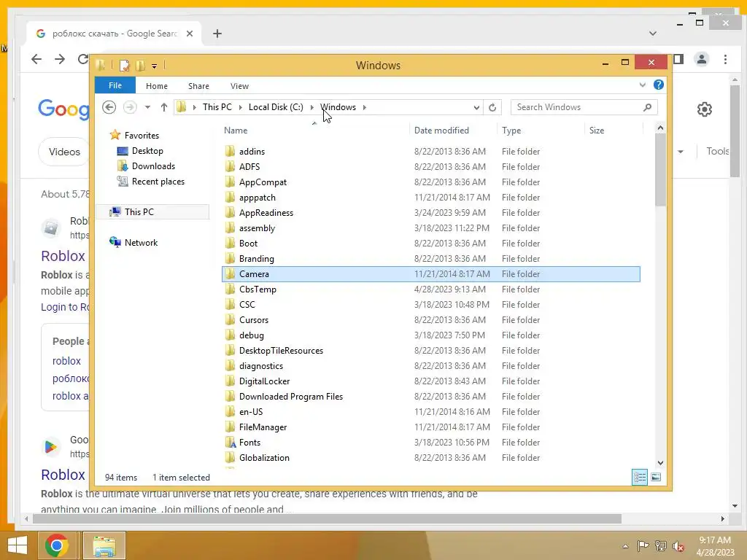Refresh the Windows folder view
The image size is (747, 560).
[492, 108]
